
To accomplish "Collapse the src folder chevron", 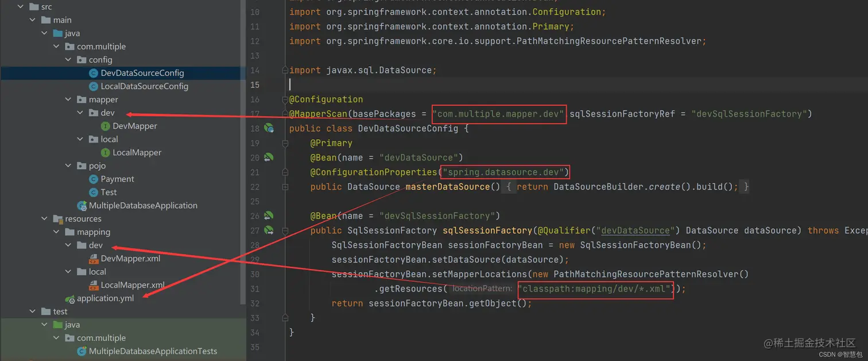I will coord(21,7).
